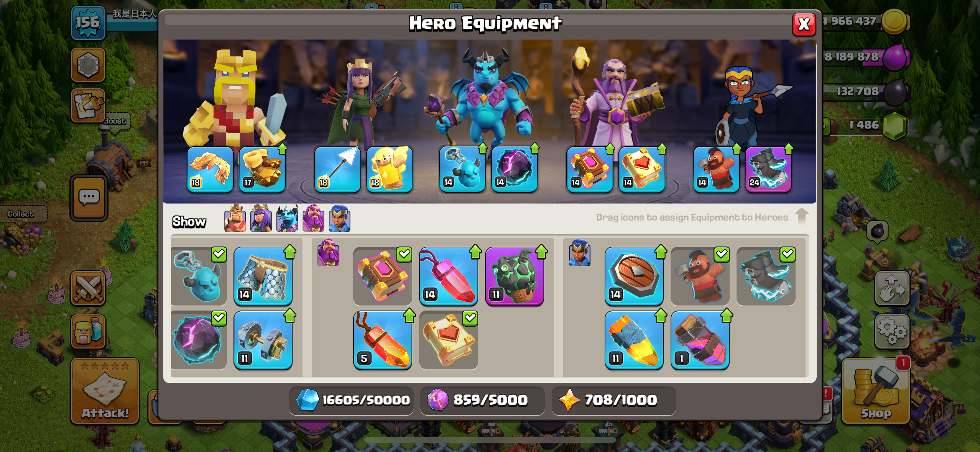Toggle equipped checkmark on Henchmen Puppet
This screenshot has height=452, width=980.
(219, 254)
